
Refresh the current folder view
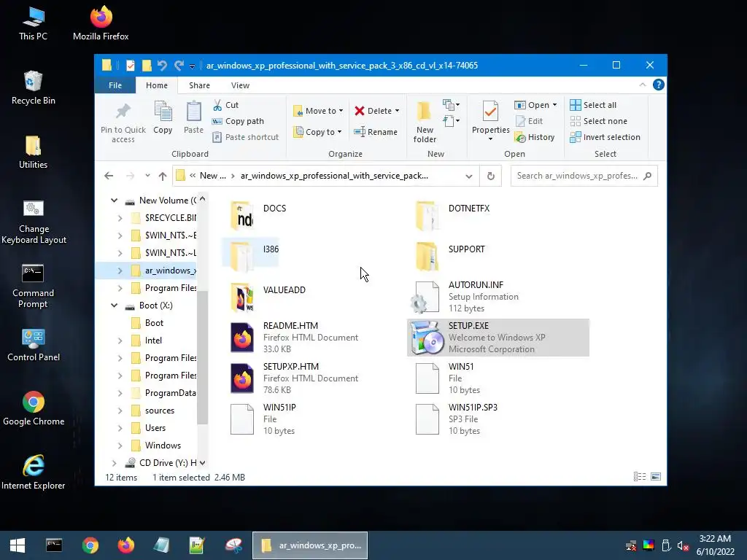(x=491, y=176)
